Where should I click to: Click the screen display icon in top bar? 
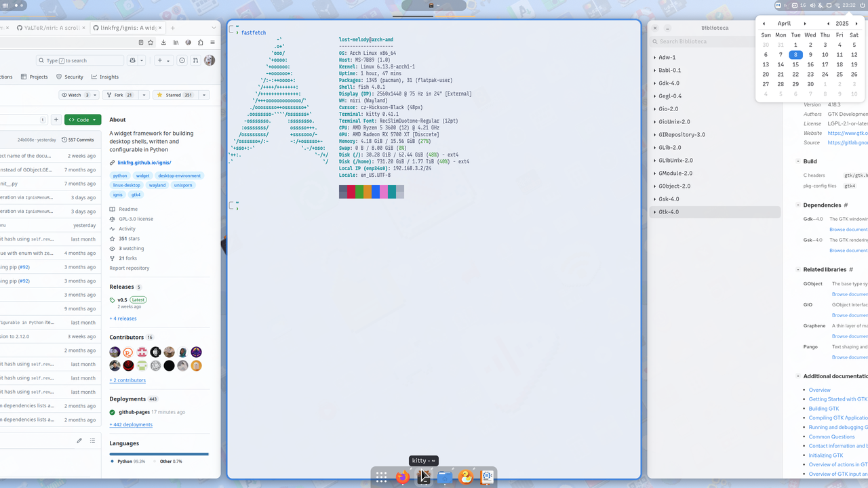[x=829, y=5]
